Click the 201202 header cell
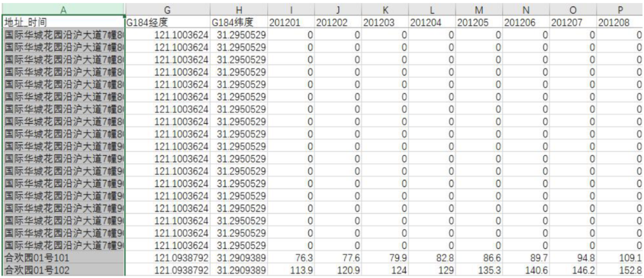Viewport: 644px width, 278px height. click(338, 22)
